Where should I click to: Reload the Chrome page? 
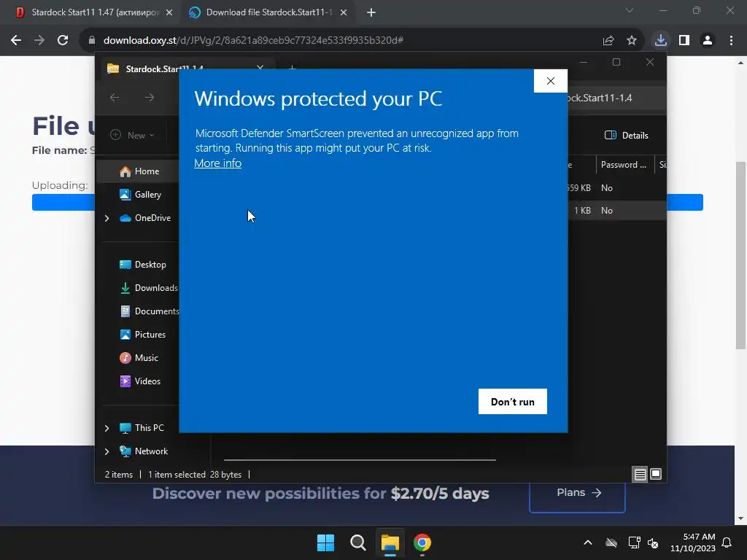[x=63, y=41]
